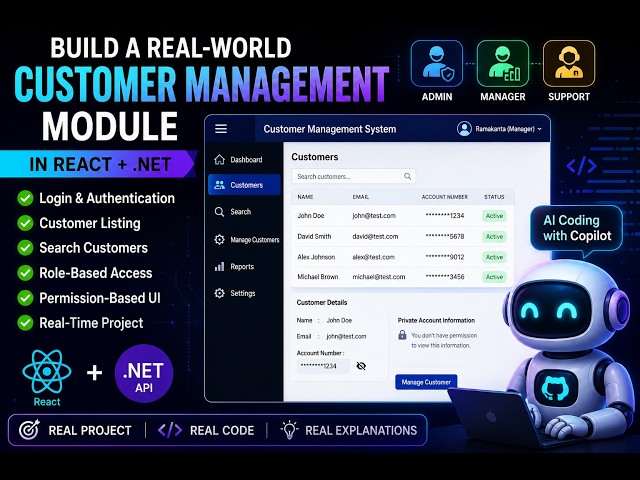Click the NAME column header
Image resolution: width=640 pixels, height=480 pixels.
305,197
